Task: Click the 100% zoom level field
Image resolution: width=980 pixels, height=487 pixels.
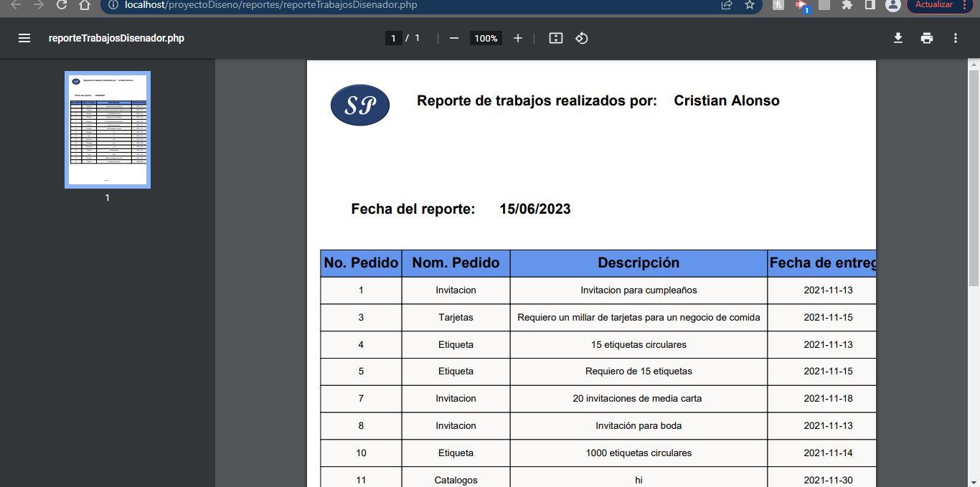Action: pos(486,38)
